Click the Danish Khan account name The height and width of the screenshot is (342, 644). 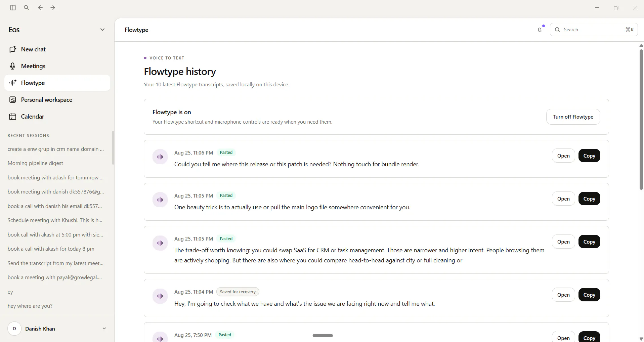point(40,329)
